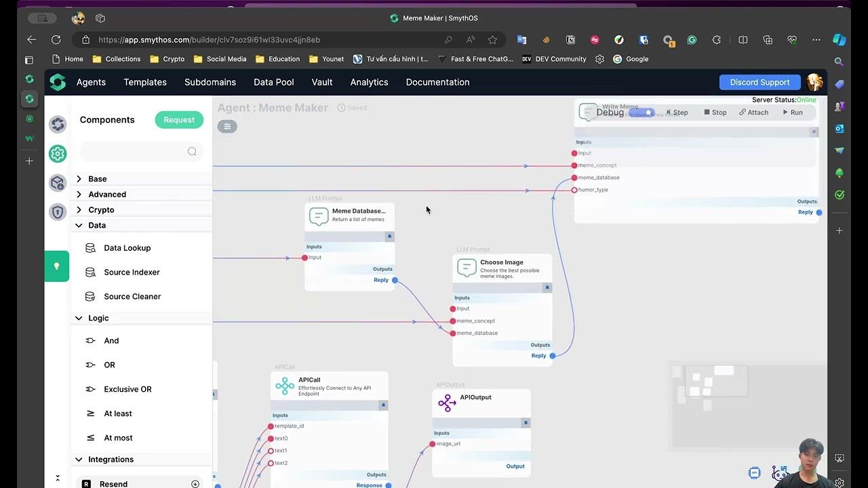Open the Agents menu
Screen dimensions: 868x488
click(x=91, y=82)
